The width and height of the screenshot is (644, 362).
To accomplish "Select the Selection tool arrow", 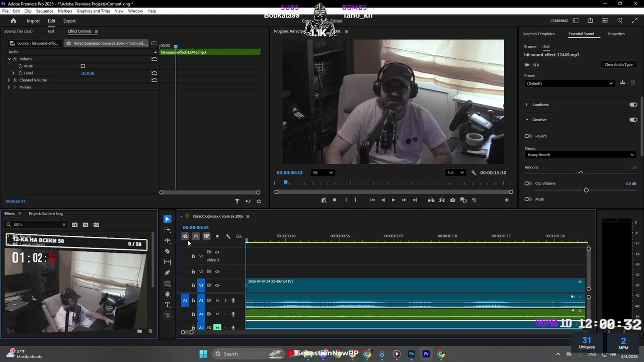I will point(168,219).
